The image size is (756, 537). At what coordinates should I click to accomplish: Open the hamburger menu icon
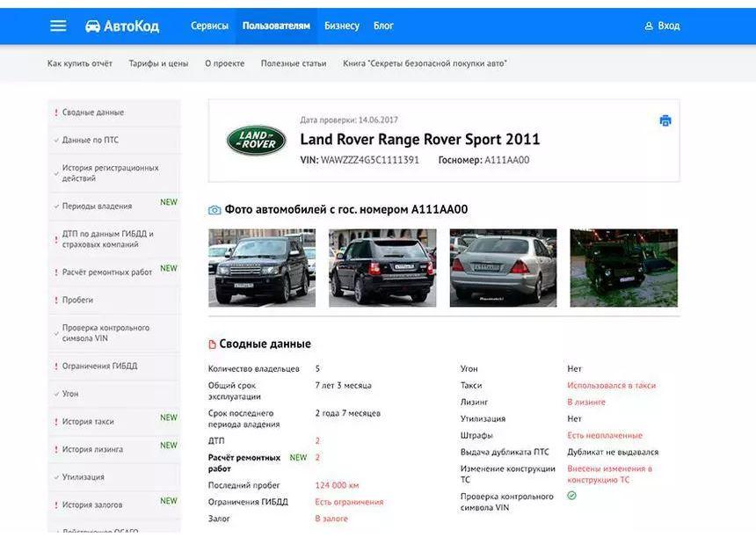58,25
